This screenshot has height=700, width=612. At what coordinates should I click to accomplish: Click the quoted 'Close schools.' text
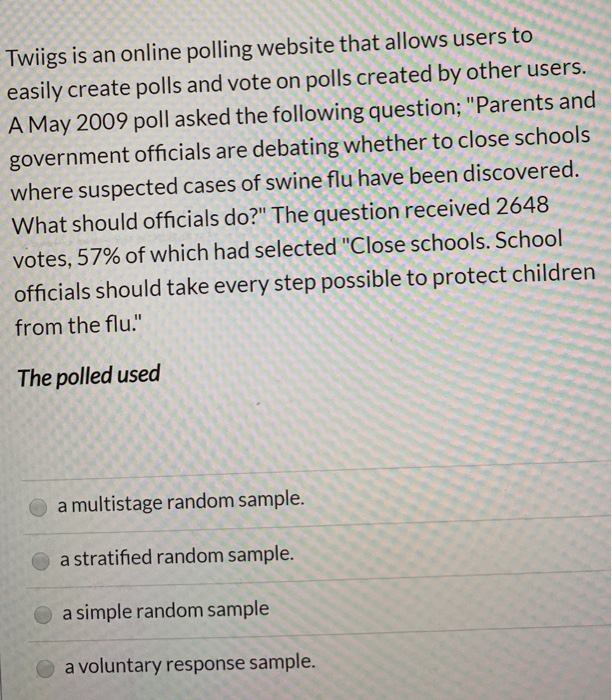click(416, 244)
